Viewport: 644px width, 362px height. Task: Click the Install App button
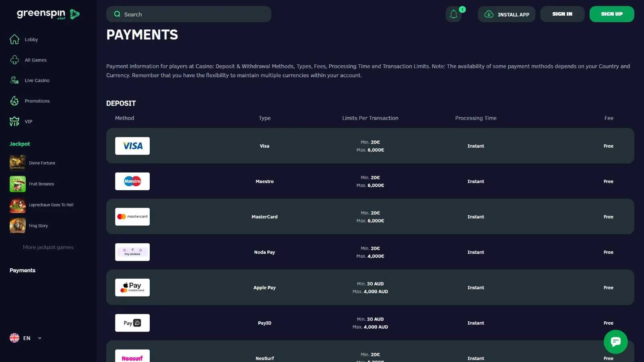[x=506, y=14]
